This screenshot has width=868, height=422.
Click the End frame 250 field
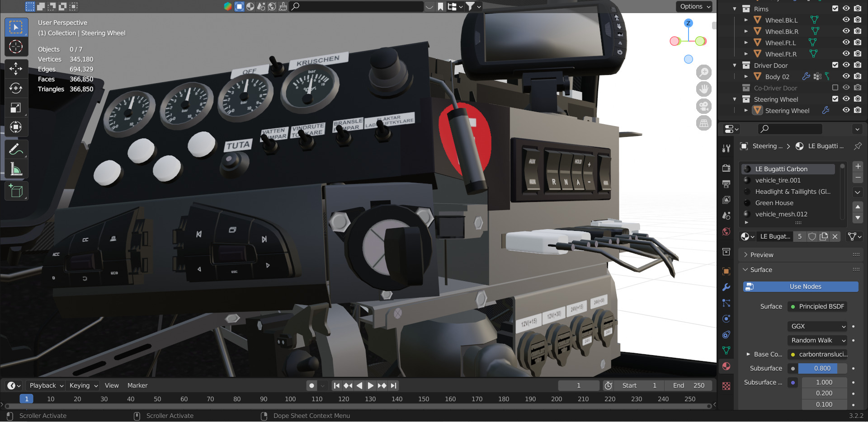point(689,385)
